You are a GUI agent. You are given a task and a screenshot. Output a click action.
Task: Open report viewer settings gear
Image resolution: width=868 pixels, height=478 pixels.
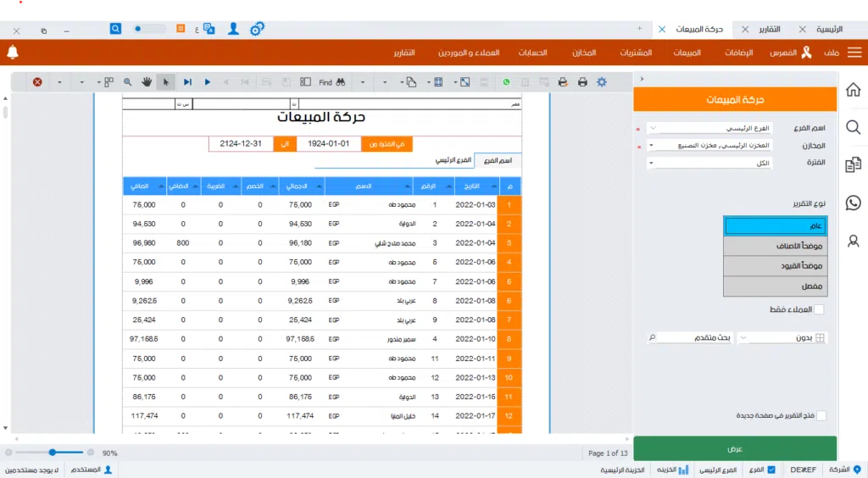point(602,82)
